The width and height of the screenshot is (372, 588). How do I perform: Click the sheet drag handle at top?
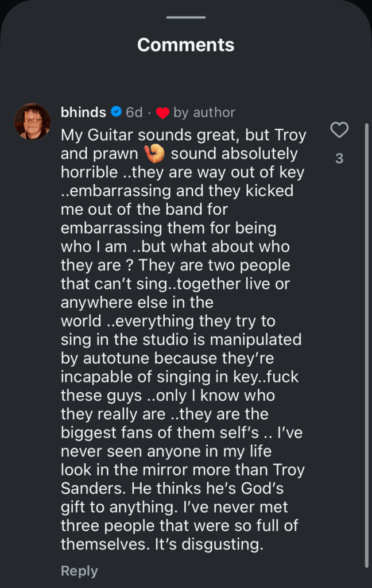coord(185,17)
